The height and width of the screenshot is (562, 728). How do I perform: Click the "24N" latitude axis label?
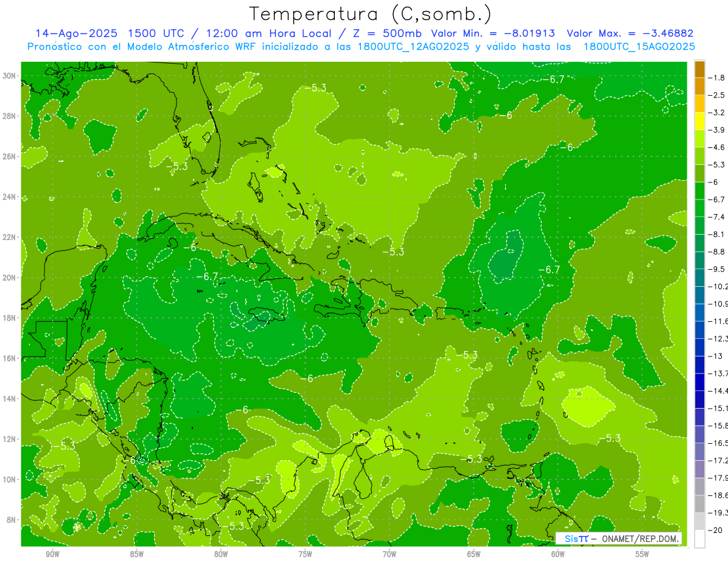click(10, 197)
